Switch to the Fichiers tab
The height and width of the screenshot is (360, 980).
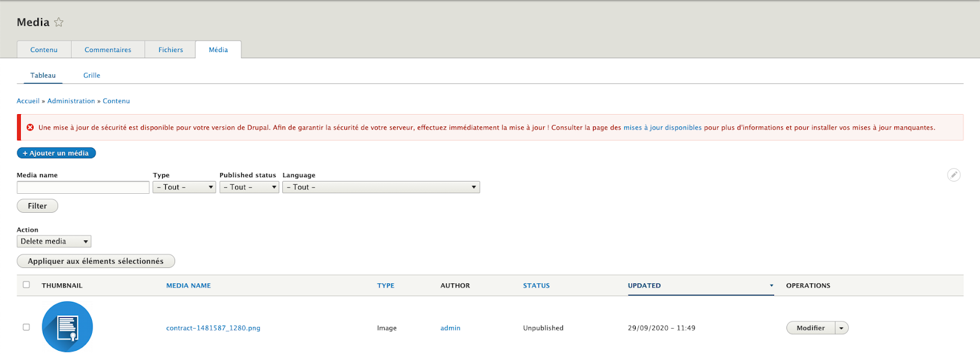tap(170, 50)
